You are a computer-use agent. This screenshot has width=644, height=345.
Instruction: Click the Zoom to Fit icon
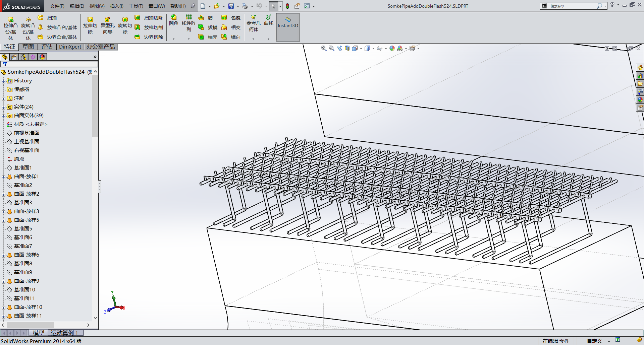(324, 49)
